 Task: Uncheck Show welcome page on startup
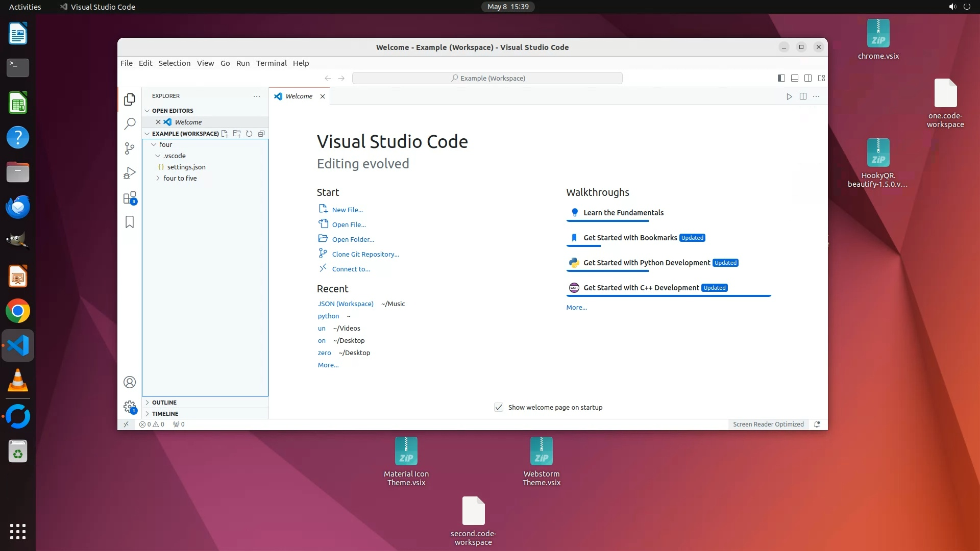click(499, 407)
